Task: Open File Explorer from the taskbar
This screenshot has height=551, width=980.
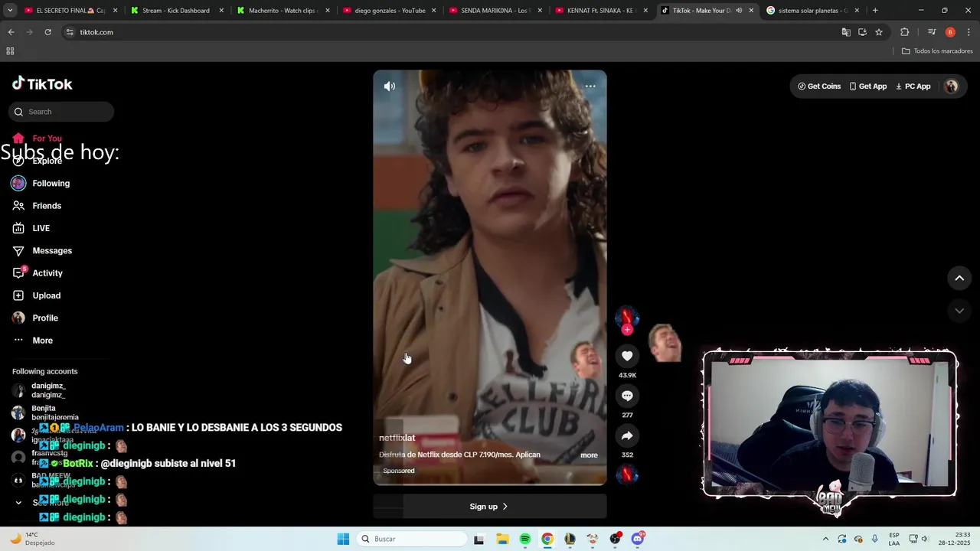Action: coord(502,539)
